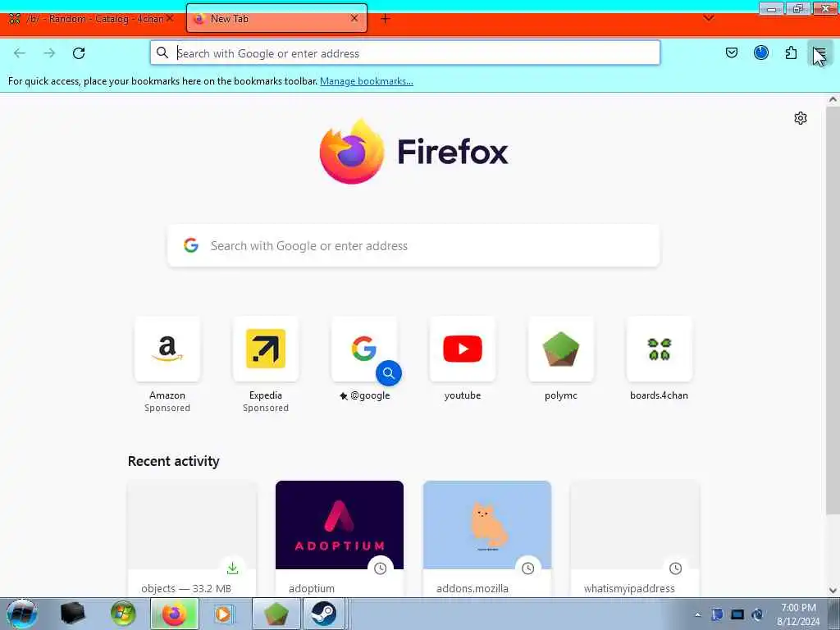
Task: Go back one page
Action: pyautogui.click(x=20, y=53)
